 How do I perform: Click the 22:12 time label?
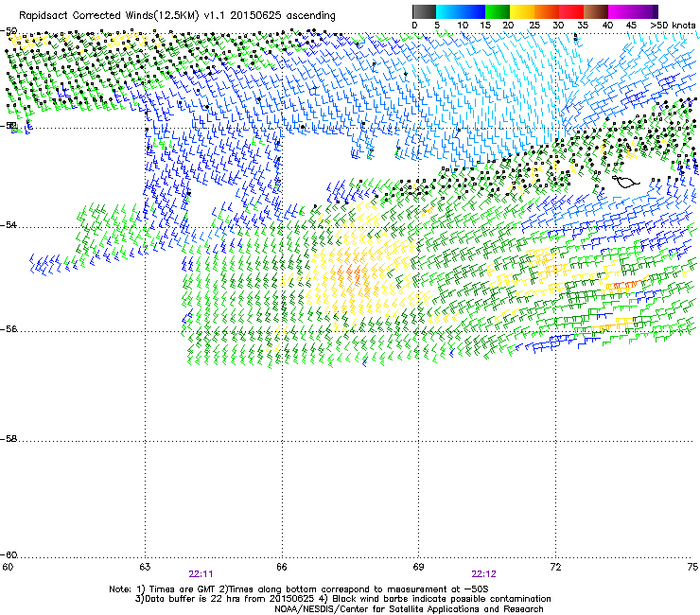click(484, 574)
